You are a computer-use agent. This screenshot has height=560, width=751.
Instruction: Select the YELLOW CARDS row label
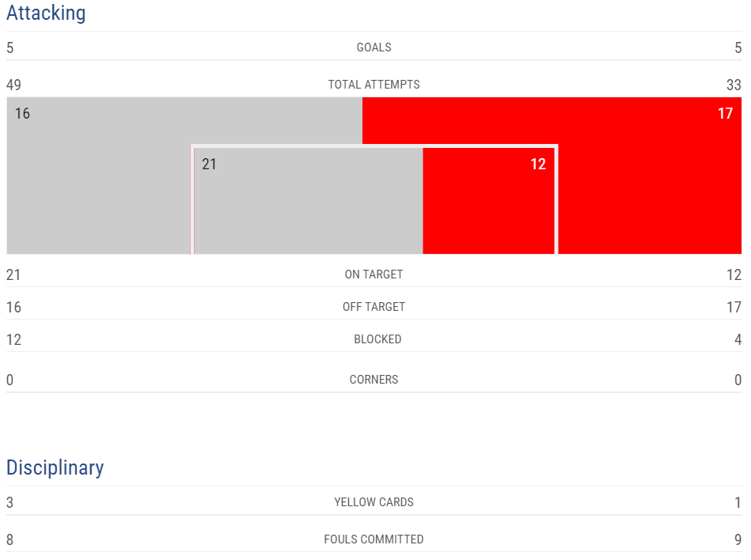pyautogui.click(x=374, y=502)
